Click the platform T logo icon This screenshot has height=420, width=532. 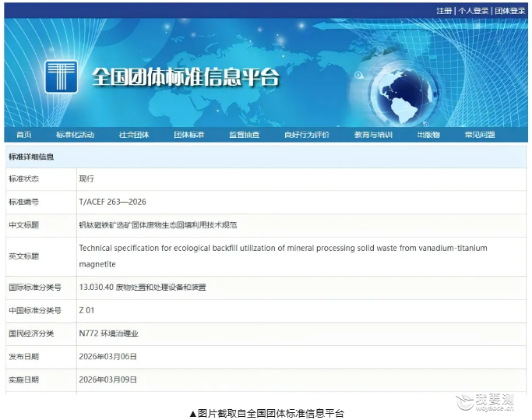pyautogui.click(x=62, y=76)
